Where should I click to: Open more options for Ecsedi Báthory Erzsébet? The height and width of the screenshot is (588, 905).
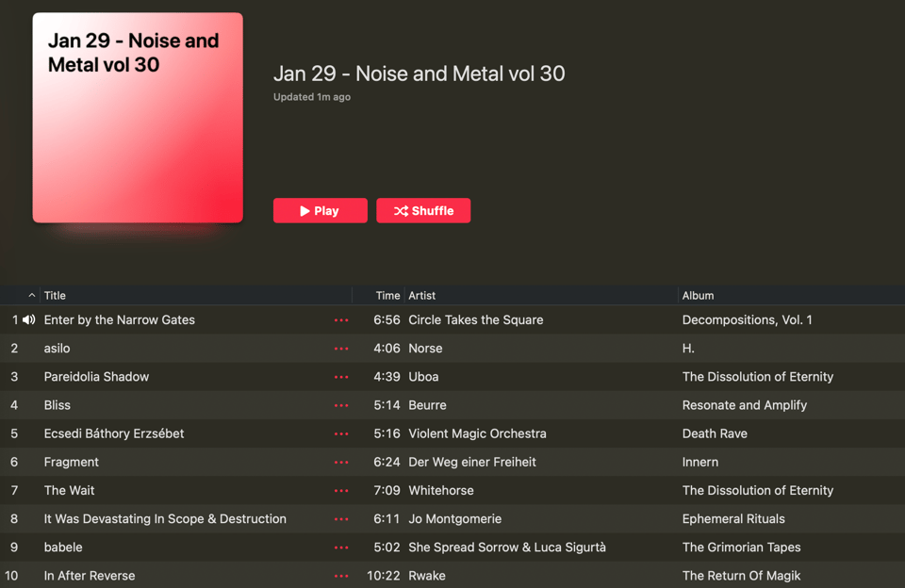341,434
